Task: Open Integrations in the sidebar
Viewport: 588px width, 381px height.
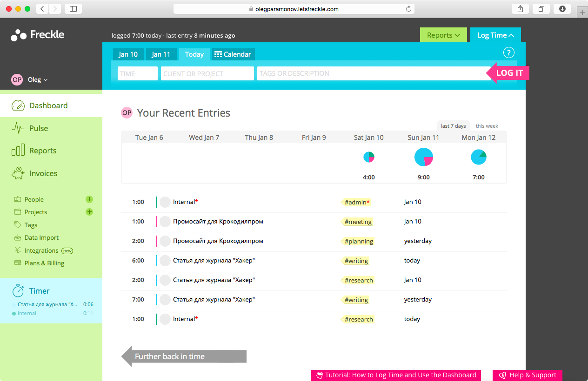Action: click(x=41, y=250)
